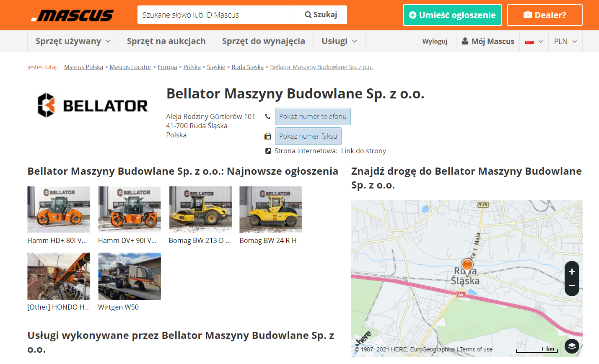Image resolution: width=599 pixels, height=364 pixels.
Task: Click the Bomag BW 213 D ... title
Action: pos(200,240)
